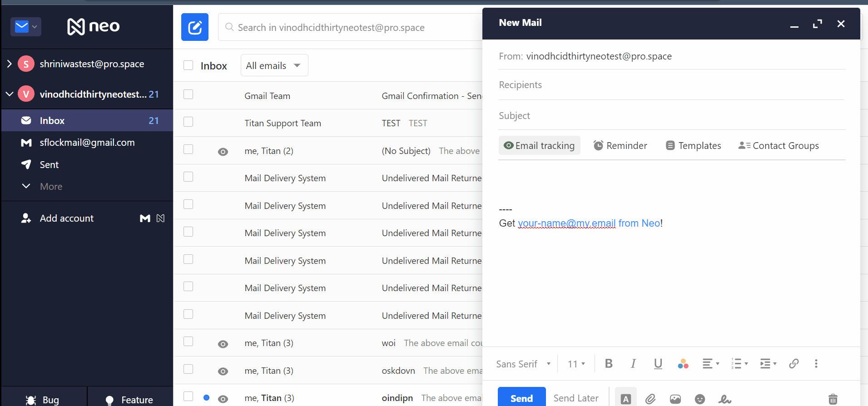Screen dimensions: 868x406
Task: Check the Gmail Team email checkbox
Action: point(188,94)
